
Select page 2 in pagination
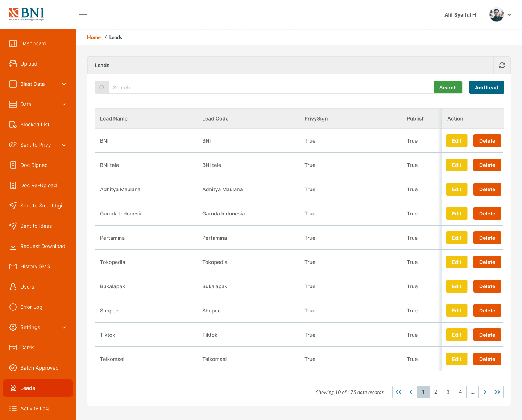435,392
